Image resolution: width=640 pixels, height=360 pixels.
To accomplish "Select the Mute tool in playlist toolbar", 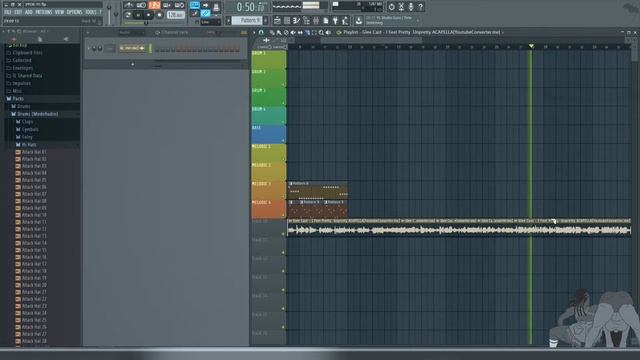I will pyautogui.click(x=293, y=32).
